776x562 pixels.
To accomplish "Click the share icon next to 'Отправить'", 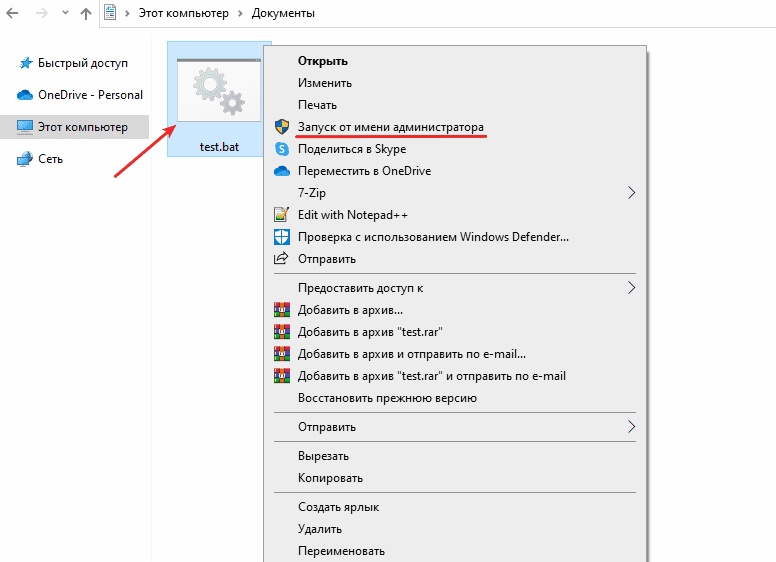I will coord(281,258).
